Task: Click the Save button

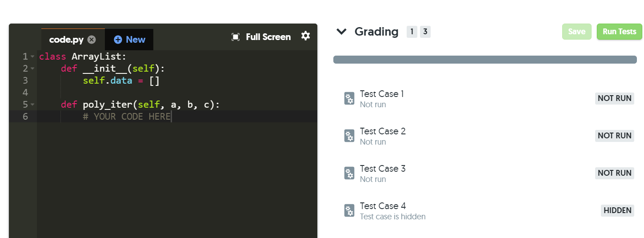Action: point(577,32)
